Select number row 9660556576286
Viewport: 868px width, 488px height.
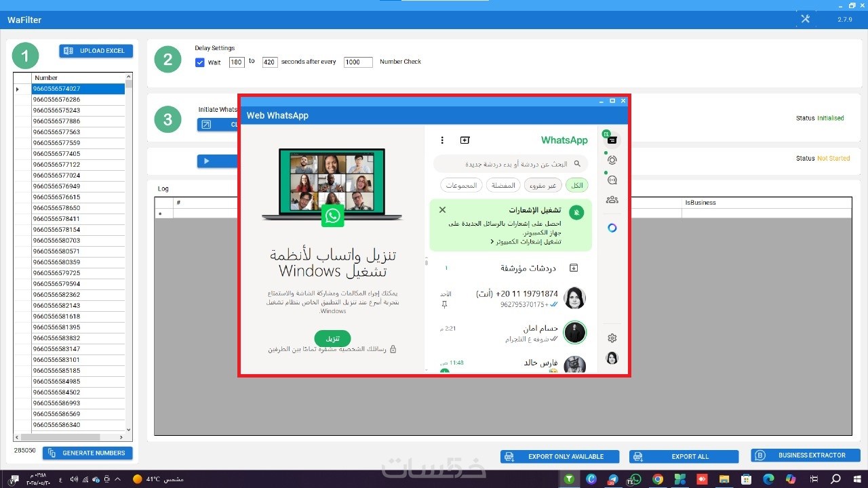78,100
